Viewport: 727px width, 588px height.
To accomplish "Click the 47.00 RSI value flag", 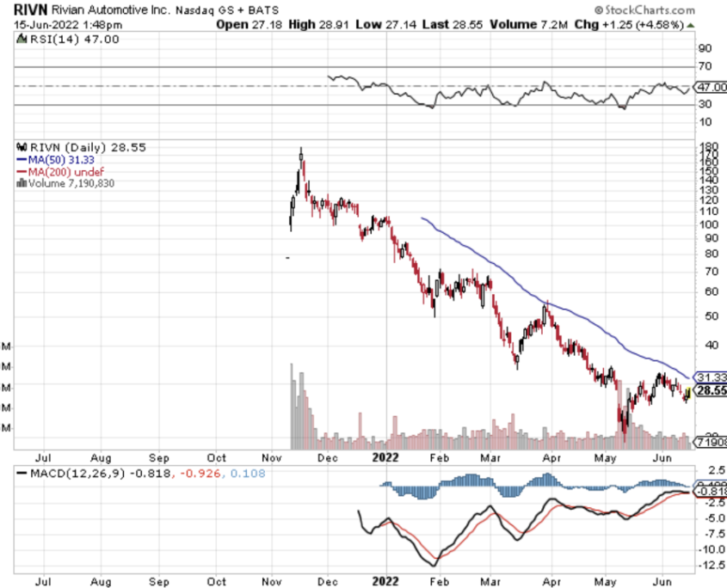I will pos(712,88).
